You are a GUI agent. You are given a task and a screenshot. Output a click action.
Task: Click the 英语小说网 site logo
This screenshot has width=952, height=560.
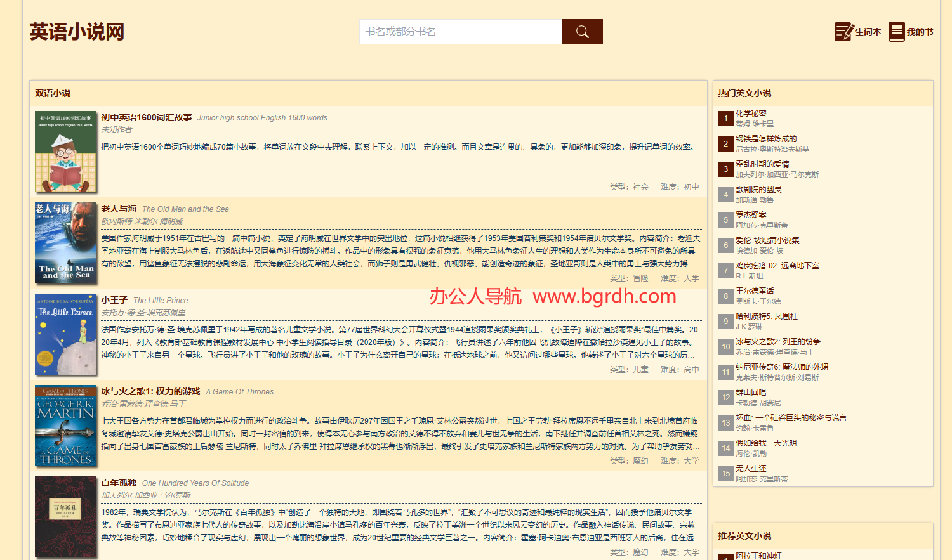(76, 31)
